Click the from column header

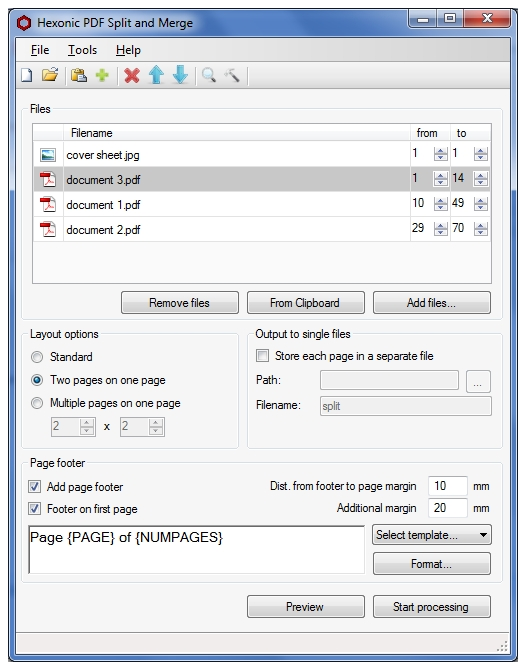coord(430,133)
